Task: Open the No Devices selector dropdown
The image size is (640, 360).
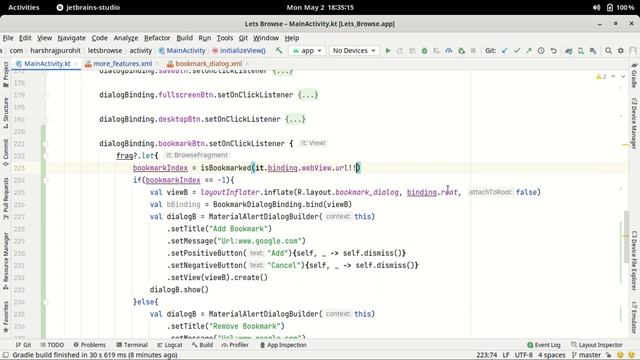Action: (354, 51)
